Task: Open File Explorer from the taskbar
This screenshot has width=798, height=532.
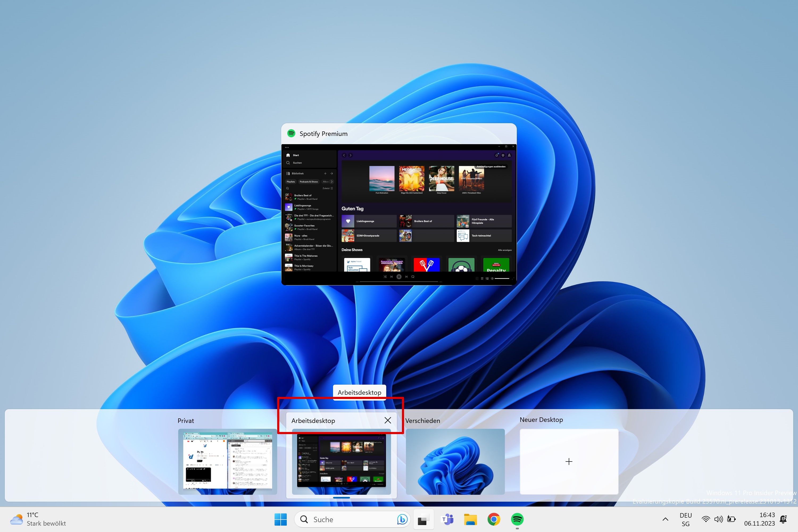Action: [x=470, y=519]
